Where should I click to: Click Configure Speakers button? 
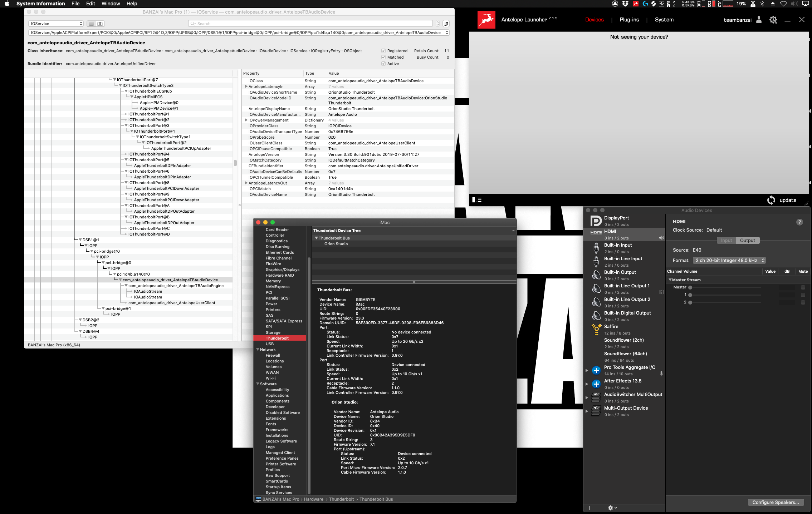coord(776,502)
